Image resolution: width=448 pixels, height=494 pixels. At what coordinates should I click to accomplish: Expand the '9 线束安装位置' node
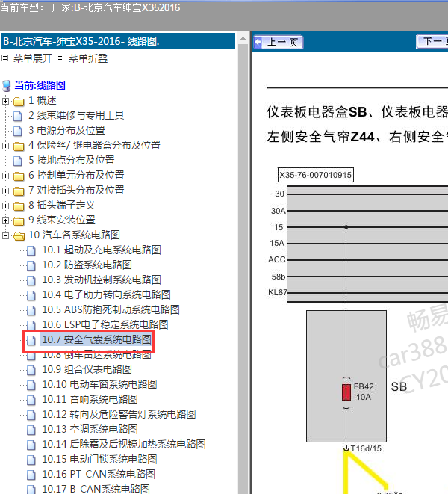click(x=5, y=221)
